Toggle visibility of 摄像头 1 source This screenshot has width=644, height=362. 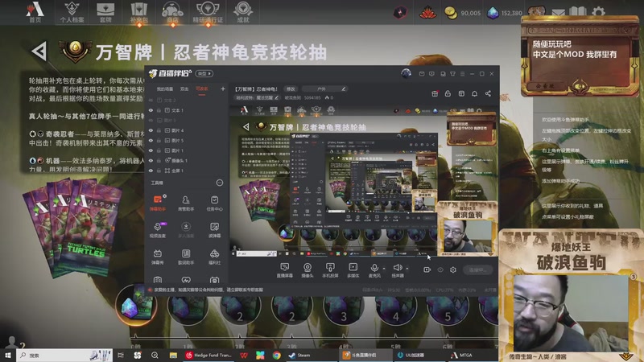coord(151,160)
